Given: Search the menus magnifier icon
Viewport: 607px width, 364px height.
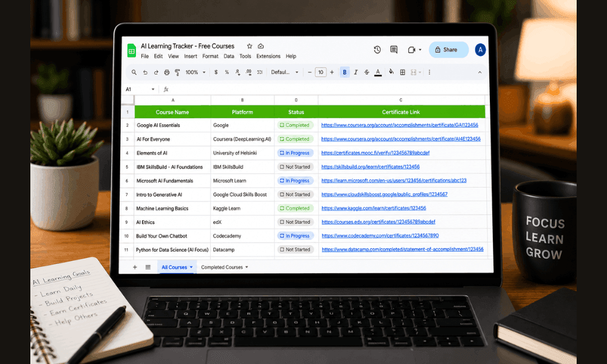Looking at the screenshot, I should click(134, 72).
